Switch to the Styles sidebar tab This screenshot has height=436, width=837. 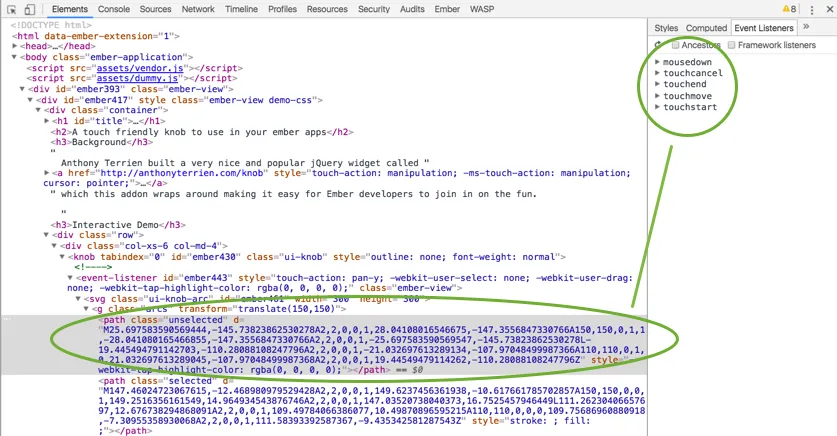pyautogui.click(x=666, y=28)
